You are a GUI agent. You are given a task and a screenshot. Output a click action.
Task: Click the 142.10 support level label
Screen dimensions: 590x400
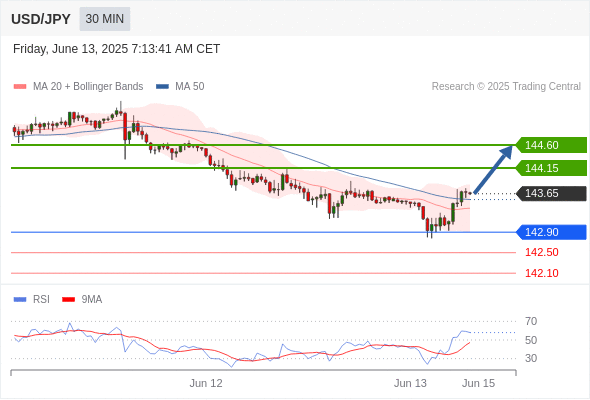point(542,273)
